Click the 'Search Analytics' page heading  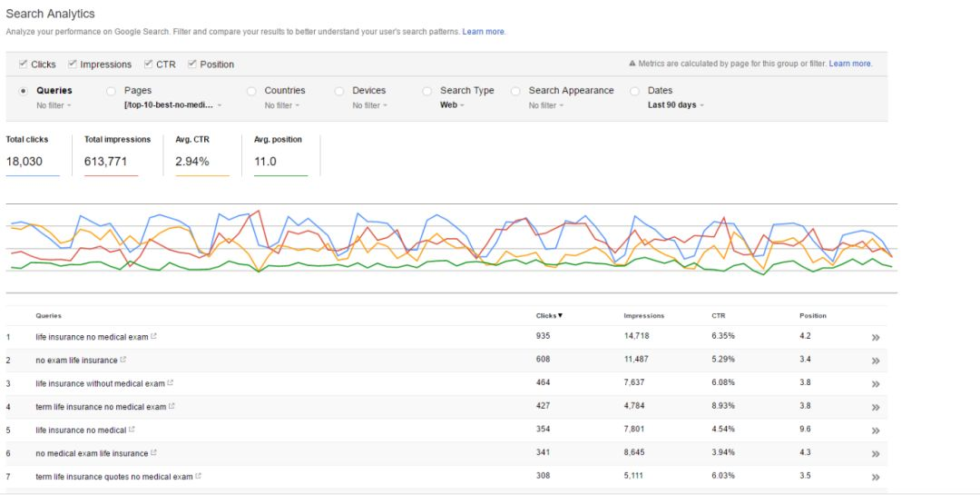pyautogui.click(x=50, y=14)
